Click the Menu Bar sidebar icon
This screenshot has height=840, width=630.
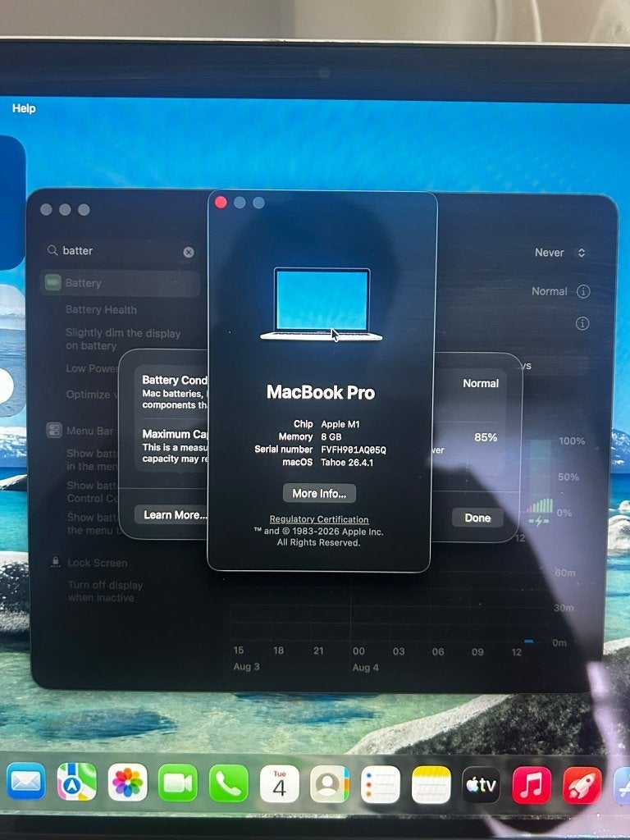tap(54, 430)
